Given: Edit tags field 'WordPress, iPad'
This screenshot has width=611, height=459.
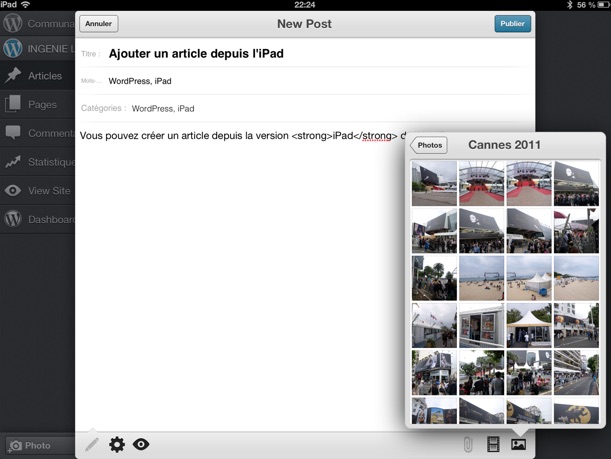Looking at the screenshot, I should tap(305, 81).
